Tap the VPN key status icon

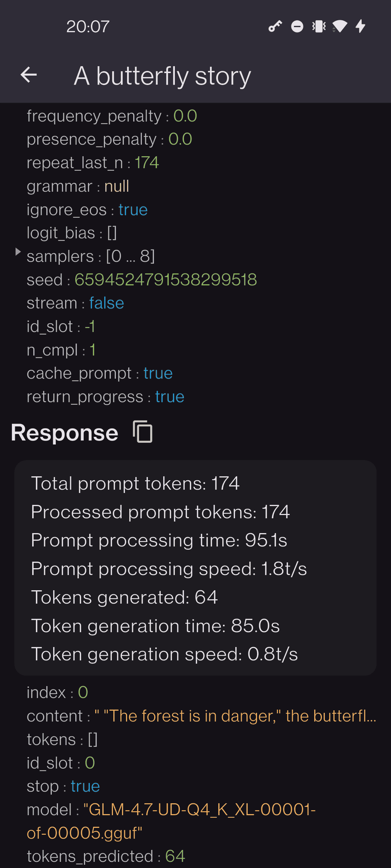(x=275, y=26)
